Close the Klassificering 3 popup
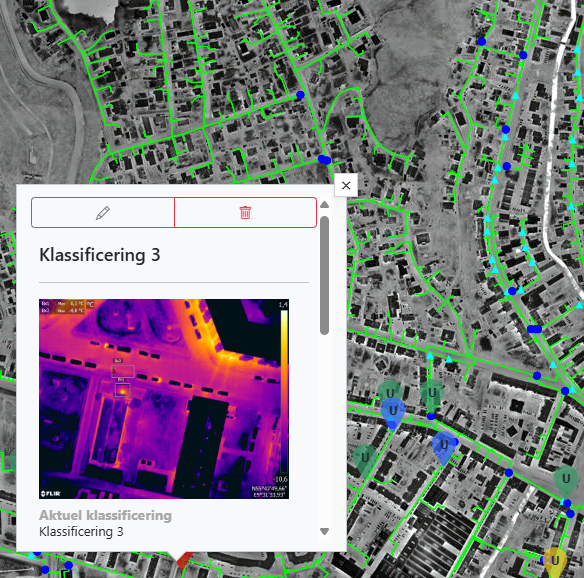The height and width of the screenshot is (578, 584). point(346,185)
